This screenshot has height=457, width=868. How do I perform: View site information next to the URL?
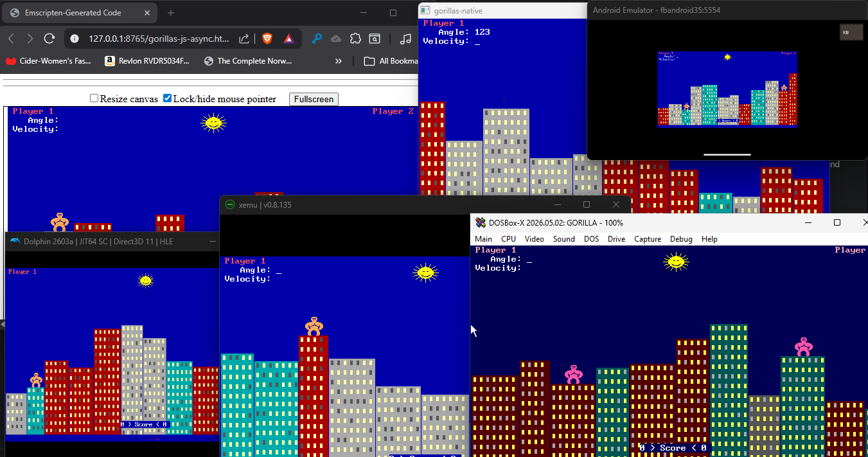tap(75, 39)
